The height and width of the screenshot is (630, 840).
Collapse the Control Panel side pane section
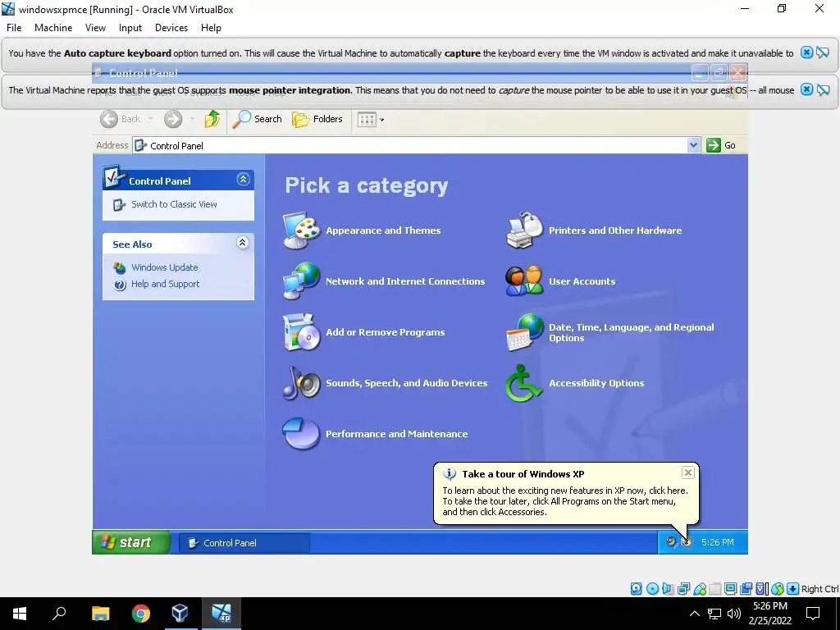(x=243, y=180)
